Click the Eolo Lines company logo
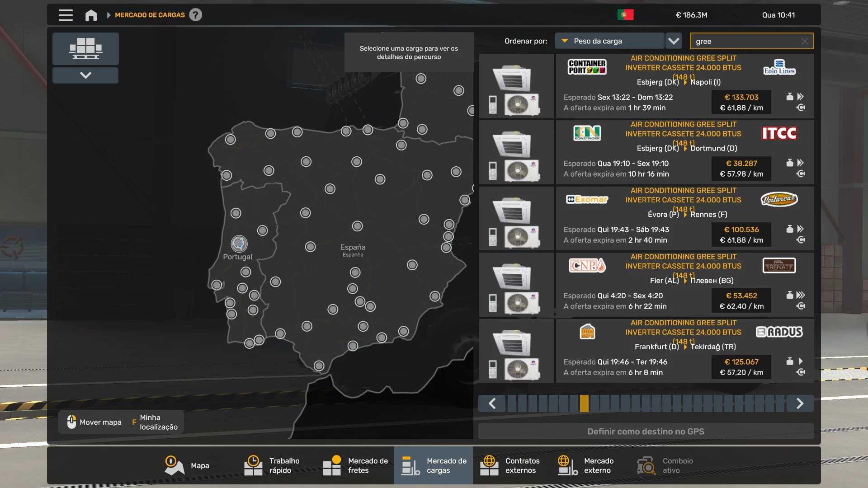 click(x=779, y=67)
